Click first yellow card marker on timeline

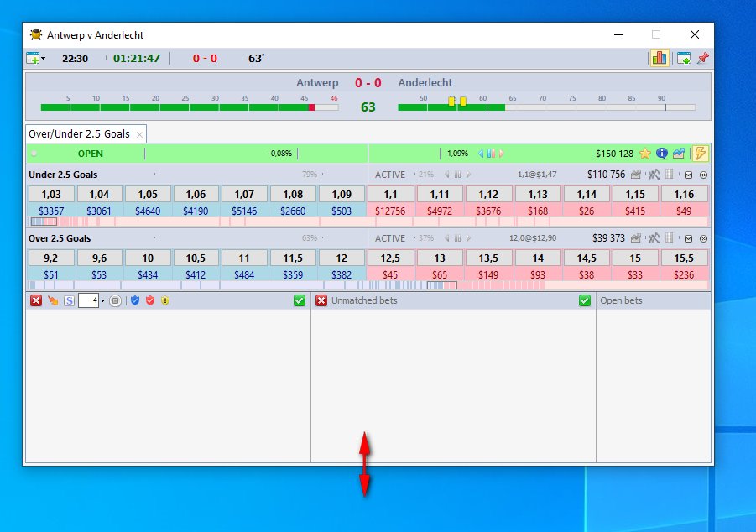click(x=451, y=102)
